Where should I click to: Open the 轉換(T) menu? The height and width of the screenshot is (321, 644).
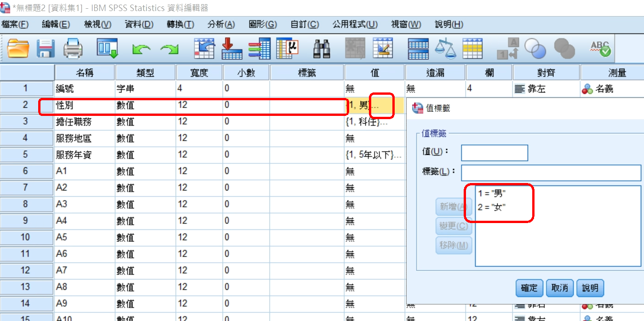click(180, 24)
